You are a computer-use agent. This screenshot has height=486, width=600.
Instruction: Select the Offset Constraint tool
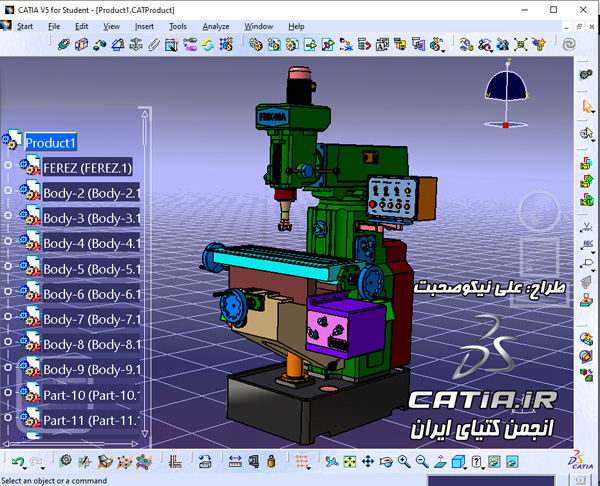point(99,45)
